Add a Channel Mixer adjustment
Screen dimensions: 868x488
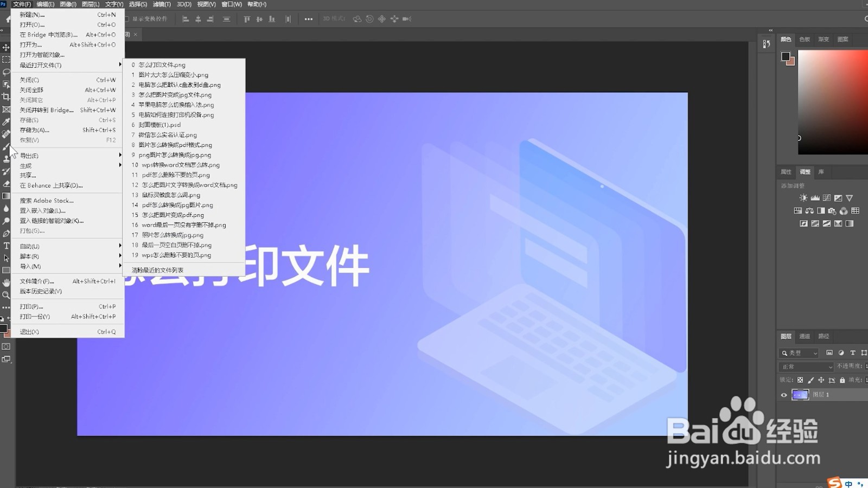pyautogui.click(x=844, y=211)
